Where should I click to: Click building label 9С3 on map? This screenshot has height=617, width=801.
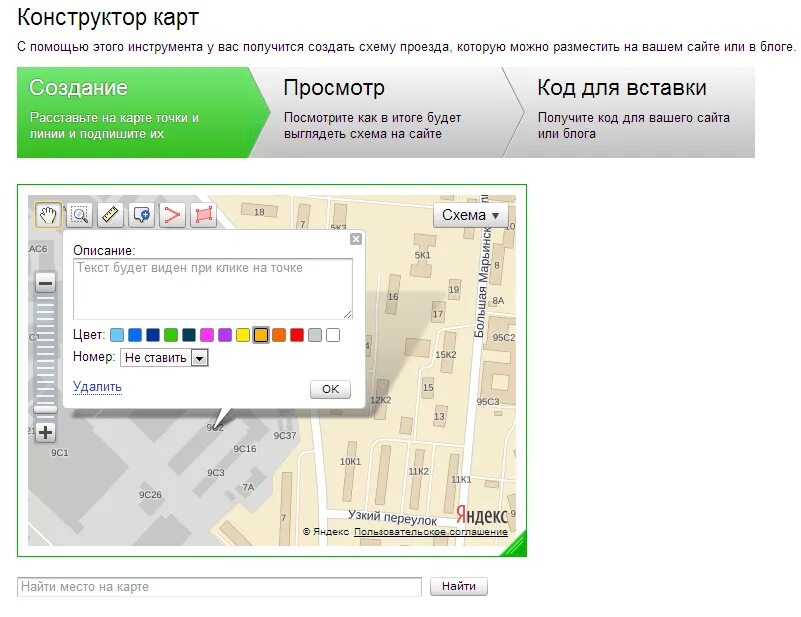(216, 473)
